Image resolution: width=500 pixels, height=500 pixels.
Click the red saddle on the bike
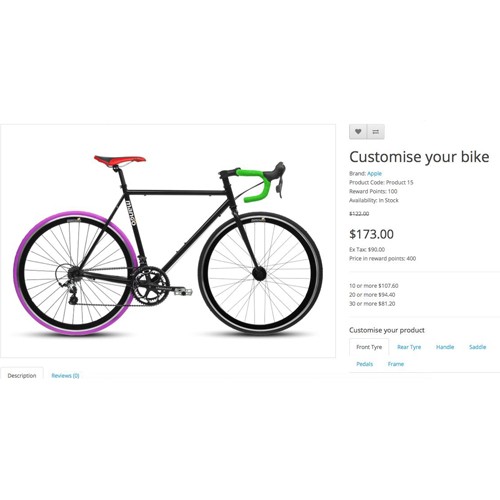120,160
